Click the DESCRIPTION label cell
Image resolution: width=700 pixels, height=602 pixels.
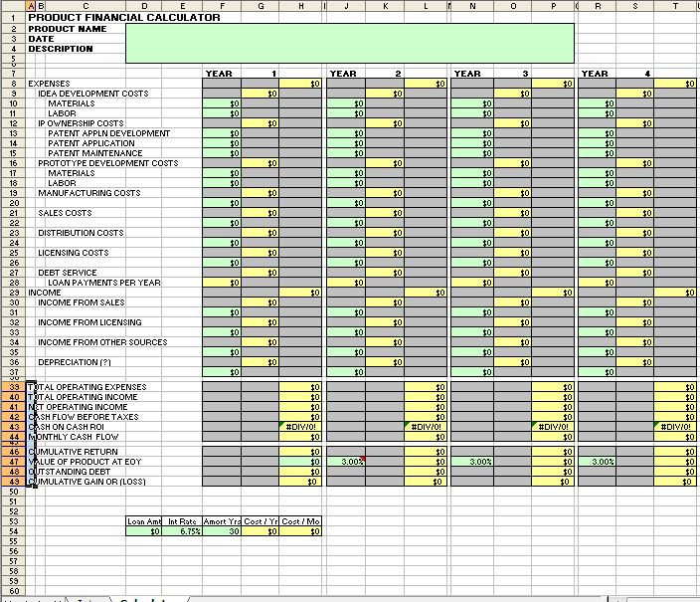(x=61, y=49)
